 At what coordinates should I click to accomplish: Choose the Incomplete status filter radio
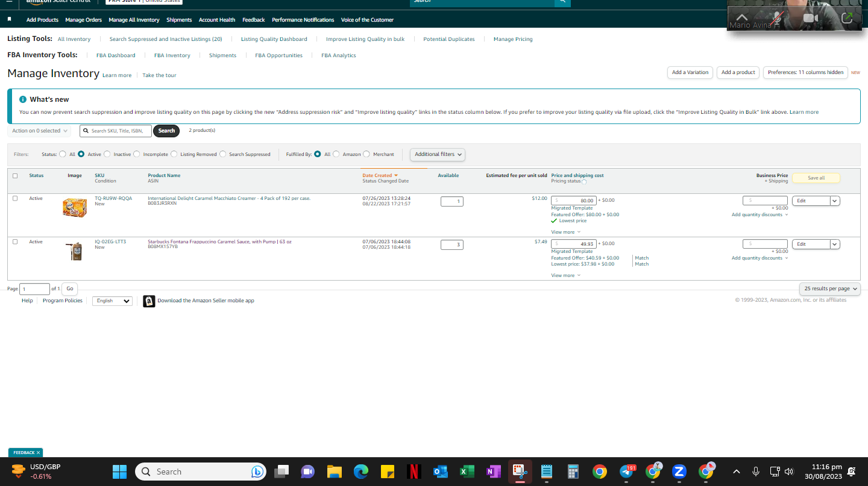137,154
